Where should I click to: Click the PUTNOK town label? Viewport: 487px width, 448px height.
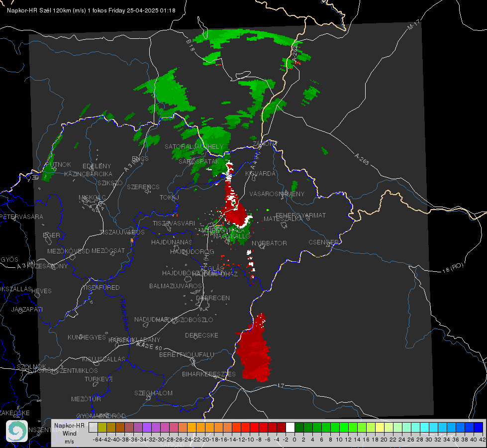coord(59,164)
